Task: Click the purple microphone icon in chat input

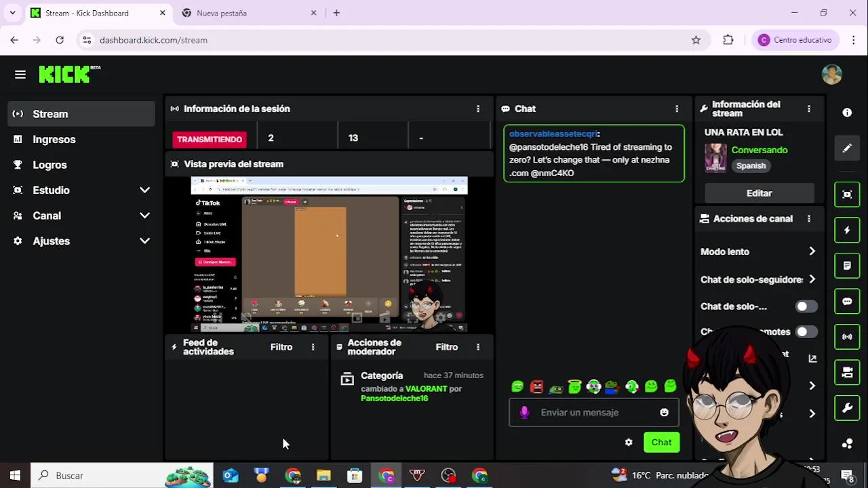Action: [524, 412]
